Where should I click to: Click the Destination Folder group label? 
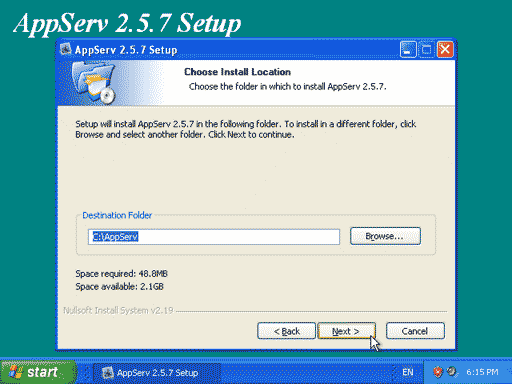(x=117, y=215)
